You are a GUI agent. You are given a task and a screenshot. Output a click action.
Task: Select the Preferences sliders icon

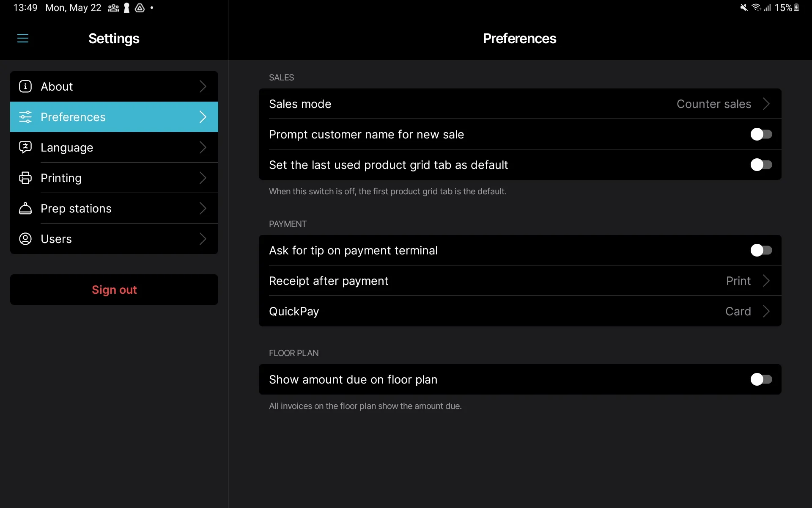(25, 117)
